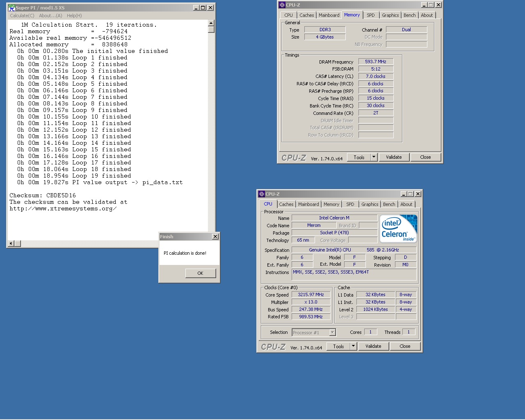Viewport: 525px width, 420px height.
Task: Click scroll left arrow in Super PI
Action: (x=11, y=244)
